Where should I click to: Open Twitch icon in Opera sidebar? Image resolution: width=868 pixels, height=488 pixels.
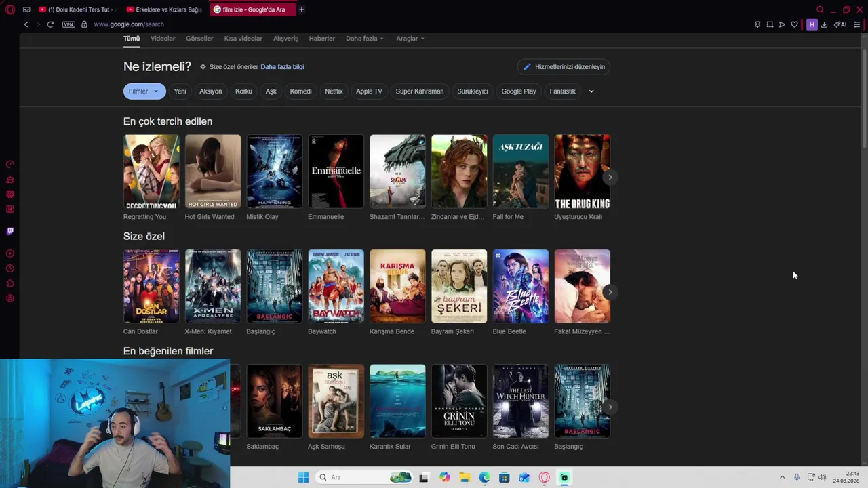pyautogui.click(x=10, y=231)
